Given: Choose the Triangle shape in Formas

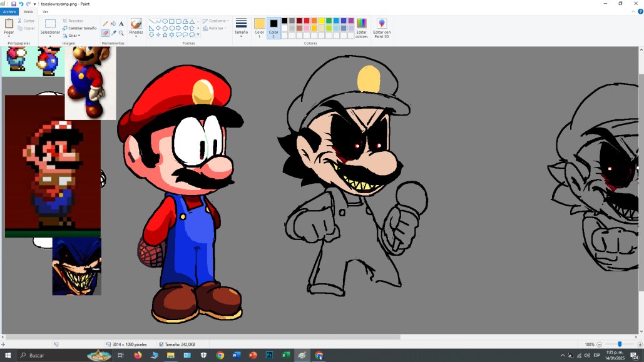Looking at the screenshot, I should pos(192,21).
